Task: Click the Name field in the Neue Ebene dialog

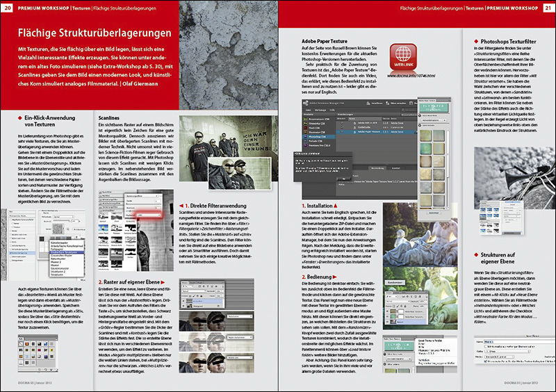Action: (519, 342)
